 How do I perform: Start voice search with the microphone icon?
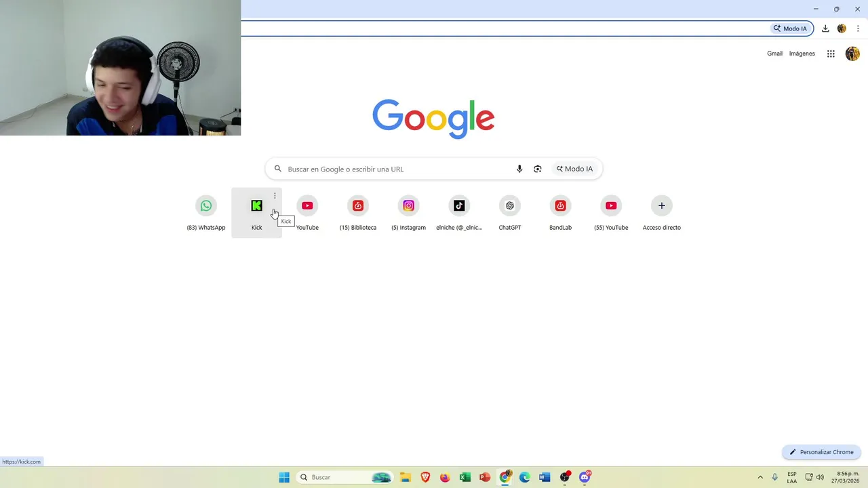519,169
